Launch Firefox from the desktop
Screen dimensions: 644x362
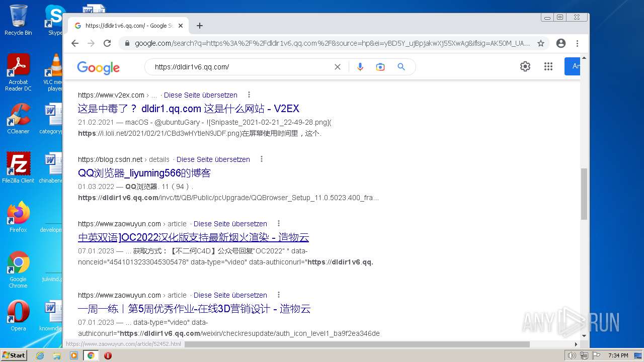point(18,217)
